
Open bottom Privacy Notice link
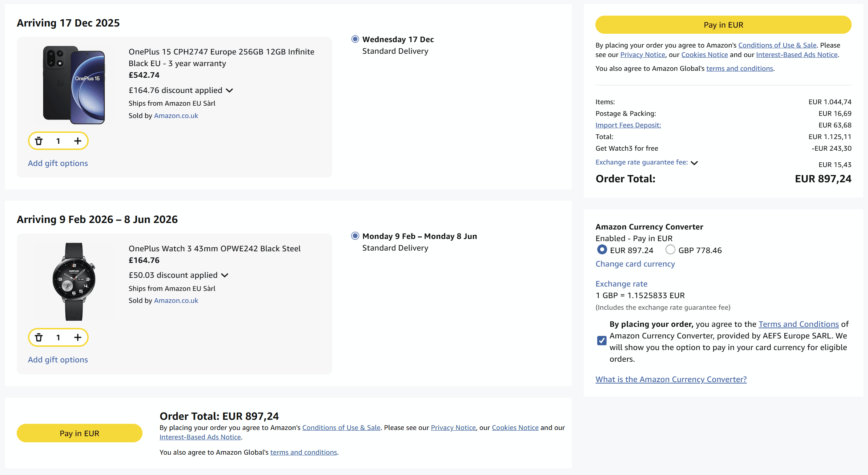pos(453,428)
